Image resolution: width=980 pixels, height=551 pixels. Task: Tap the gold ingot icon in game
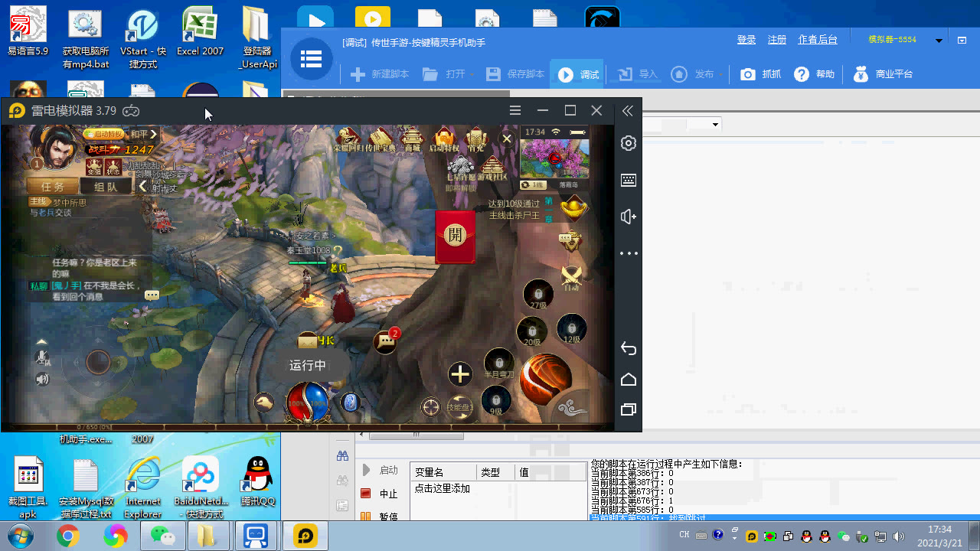(x=573, y=207)
